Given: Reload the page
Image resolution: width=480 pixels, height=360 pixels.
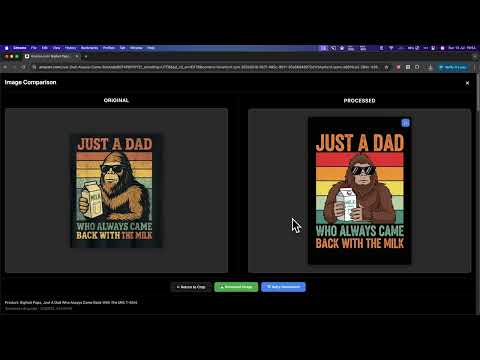Looking at the screenshot, I should point(23,67).
